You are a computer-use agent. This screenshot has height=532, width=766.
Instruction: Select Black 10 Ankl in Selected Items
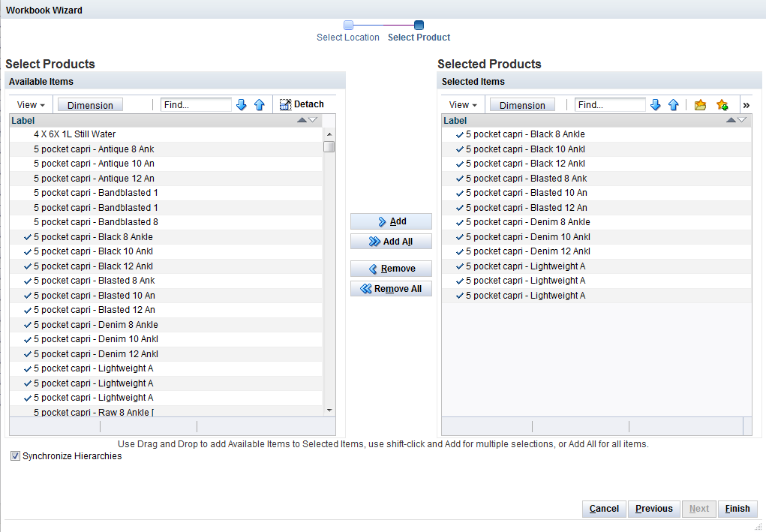(596, 149)
